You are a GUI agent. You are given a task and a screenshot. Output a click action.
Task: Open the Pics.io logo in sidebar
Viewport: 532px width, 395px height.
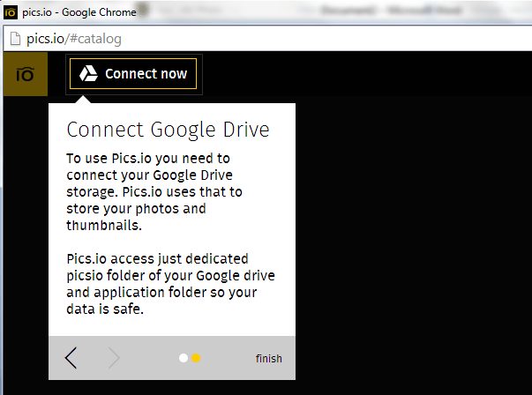click(x=26, y=74)
